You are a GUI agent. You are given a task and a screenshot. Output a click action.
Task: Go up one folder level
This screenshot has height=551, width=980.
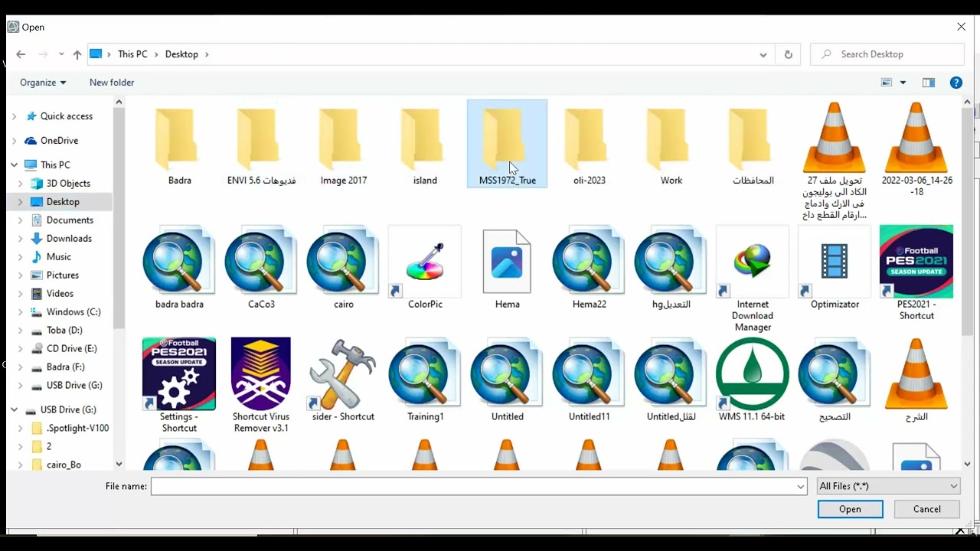coord(77,54)
